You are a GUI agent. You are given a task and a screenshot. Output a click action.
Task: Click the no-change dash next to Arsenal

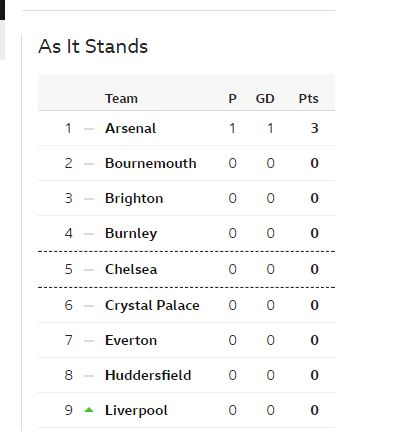click(89, 128)
